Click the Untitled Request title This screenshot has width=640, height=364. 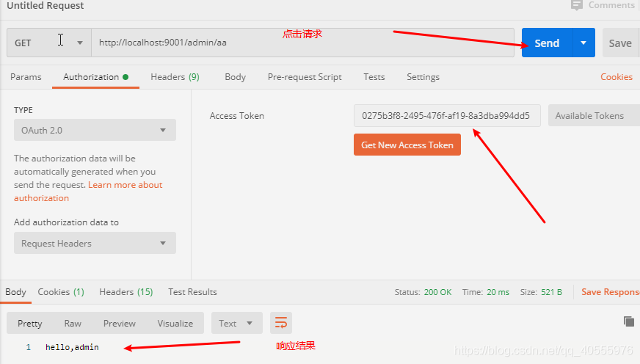pos(45,5)
